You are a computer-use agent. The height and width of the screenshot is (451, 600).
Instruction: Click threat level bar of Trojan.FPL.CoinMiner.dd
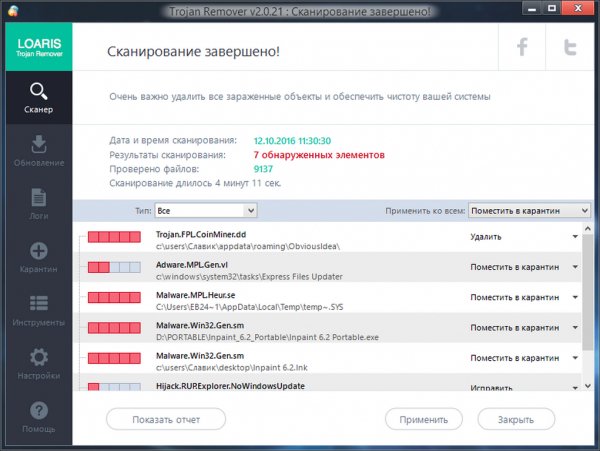[114, 237]
